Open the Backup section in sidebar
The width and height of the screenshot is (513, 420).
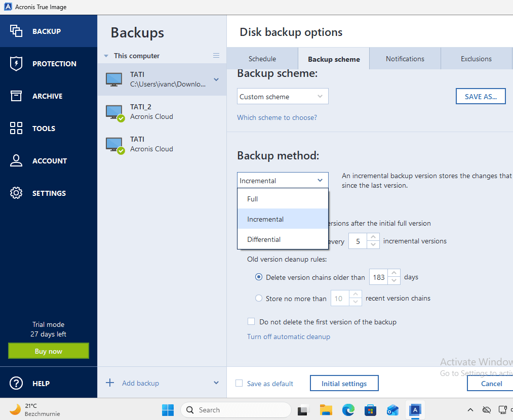(x=49, y=31)
